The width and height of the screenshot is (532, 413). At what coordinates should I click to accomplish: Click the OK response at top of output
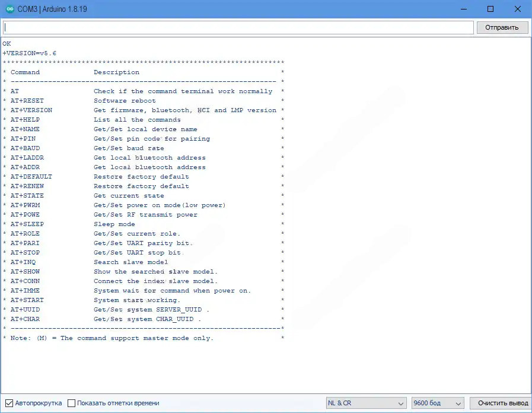pyautogui.click(x=7, y=44)
